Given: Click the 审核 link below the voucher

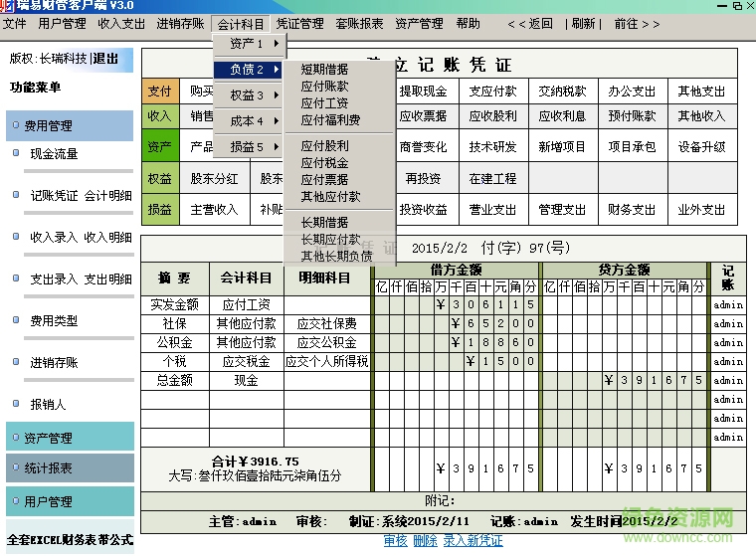Looking at the screenshot, I should point(395,540).
